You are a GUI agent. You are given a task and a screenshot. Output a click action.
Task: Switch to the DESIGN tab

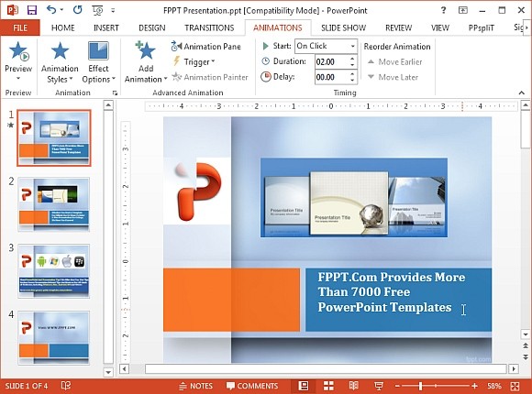click(x=152, y=27)
